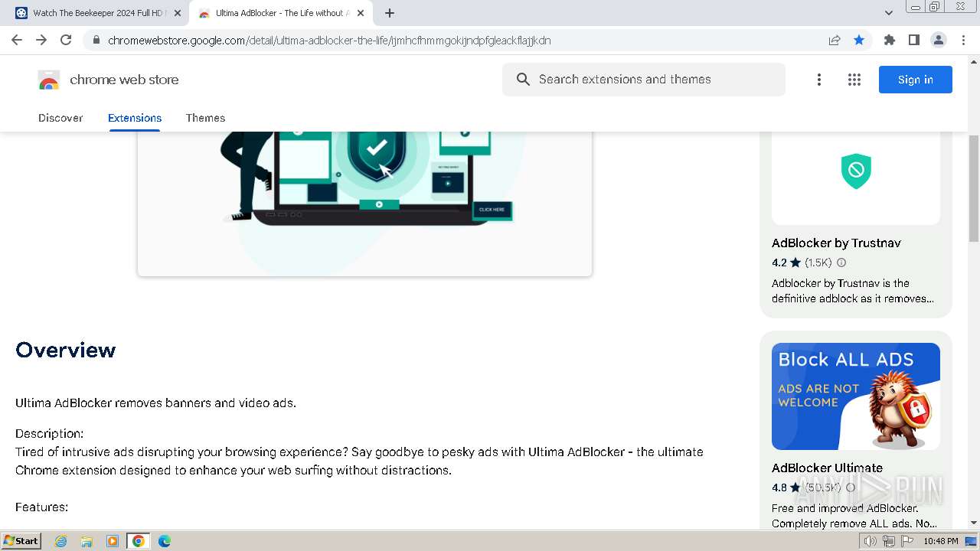Close the Beekeeper 2024 tab
Viewport: 980px width, 551px height.
pos(178,13)
